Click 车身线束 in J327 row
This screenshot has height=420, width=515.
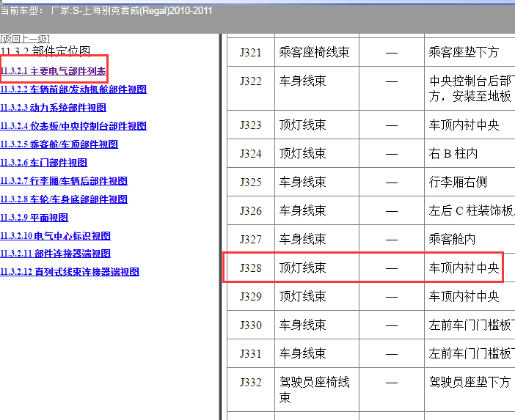click(x=302, y=239)
